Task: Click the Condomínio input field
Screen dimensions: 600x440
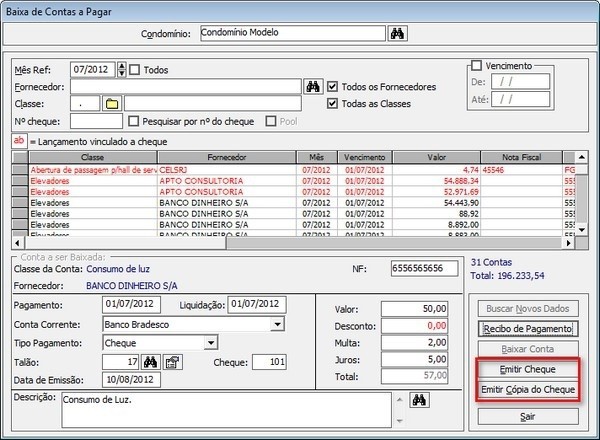Action: 293,33
